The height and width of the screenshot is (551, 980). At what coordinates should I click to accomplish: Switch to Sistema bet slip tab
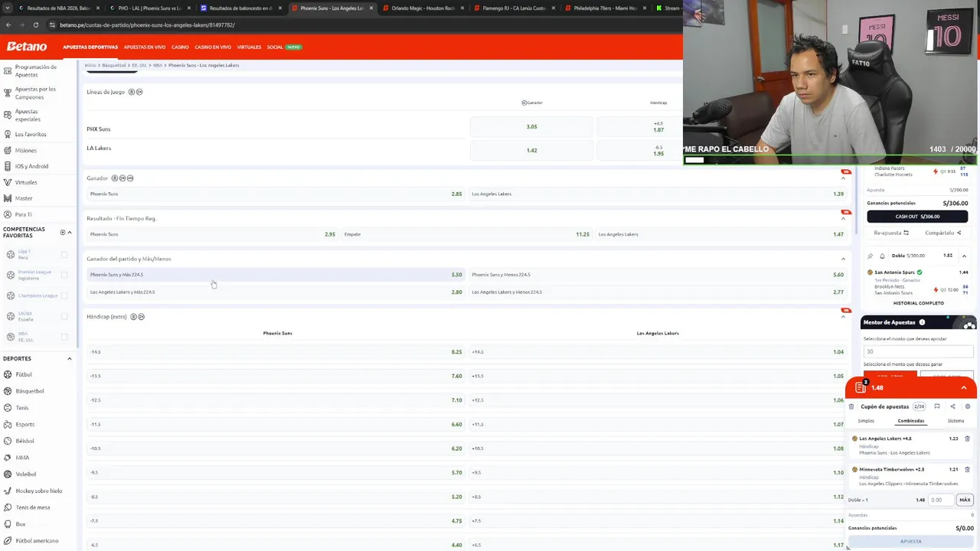coord(956,421)
